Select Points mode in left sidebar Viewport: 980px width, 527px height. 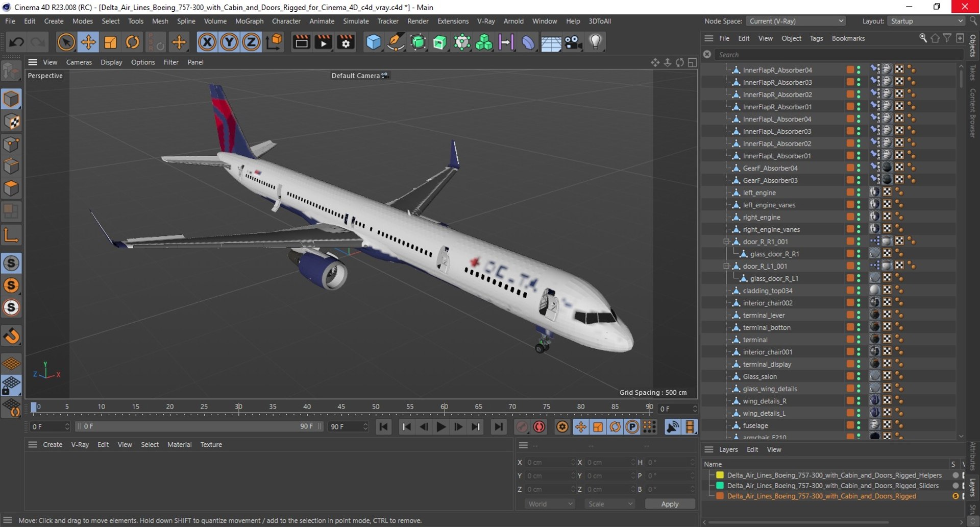(11, 144)
